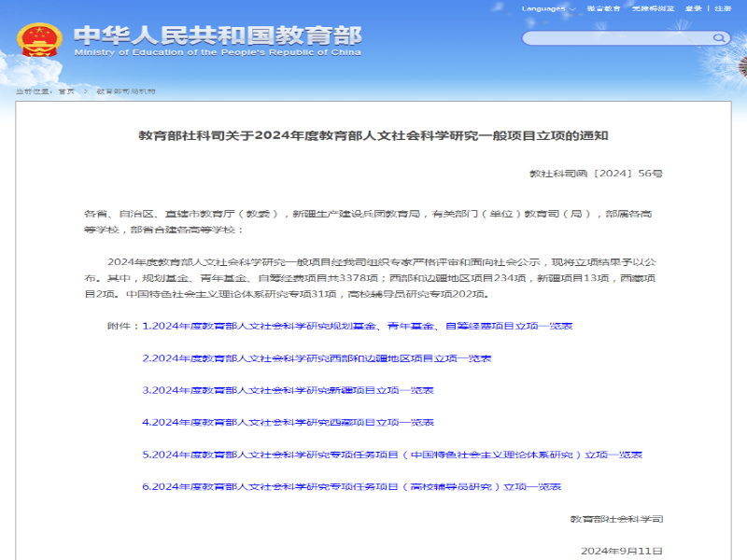The height and width of the screenshot is (560, 747).
Task: Click the search magnifier icon
Action: click(x=719, y=37)
